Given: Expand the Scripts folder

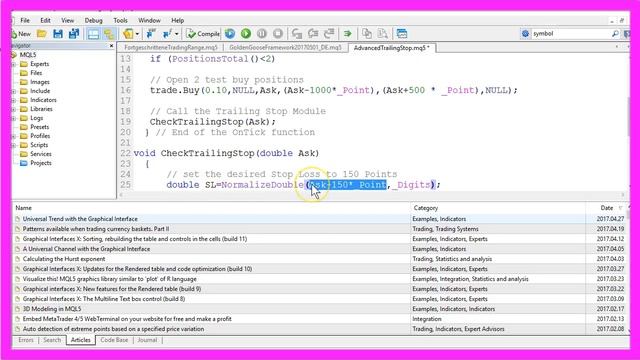Looking at the screenshot, I should [14, 145].
